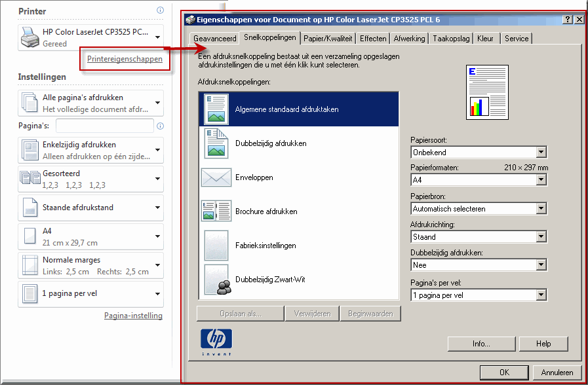Viewport: 588px width, 385px height.
Task: Select the Fabrieksinstellingen shortcut icon
Action: [x=216, y=246]
